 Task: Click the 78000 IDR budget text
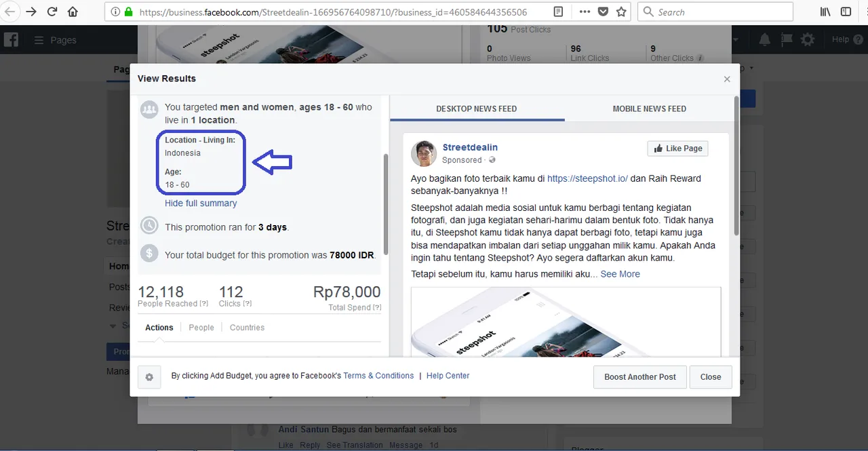[x=351, y=255]
